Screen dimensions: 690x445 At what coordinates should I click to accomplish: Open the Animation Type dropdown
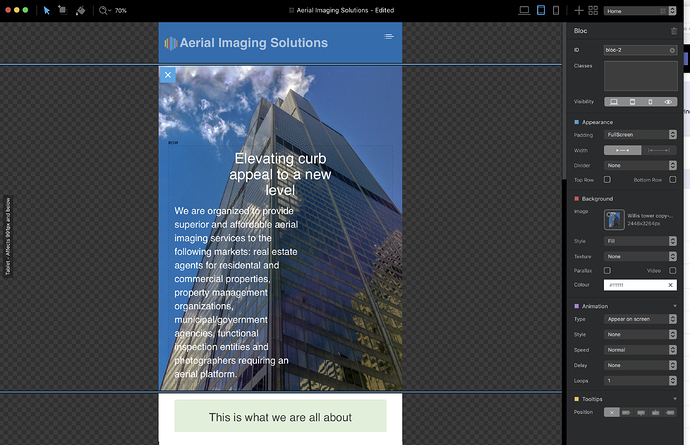[x=640, y=318]
